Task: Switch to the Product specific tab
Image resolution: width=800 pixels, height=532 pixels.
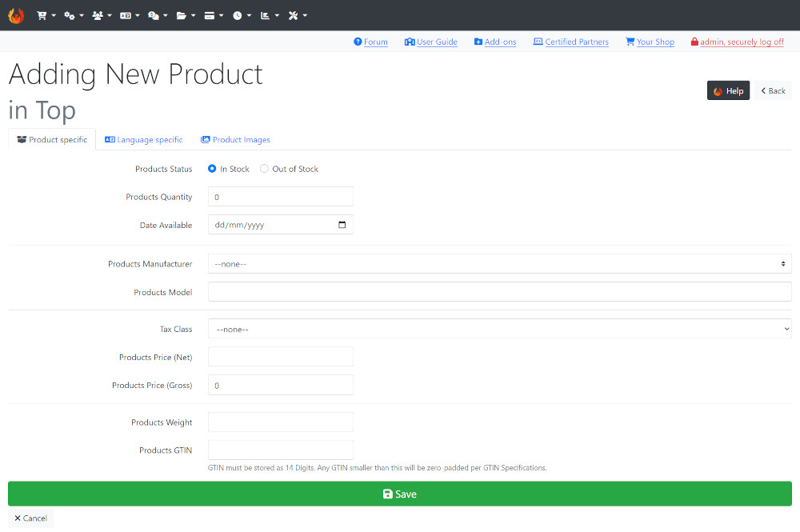Action: [x=52, y=140]
